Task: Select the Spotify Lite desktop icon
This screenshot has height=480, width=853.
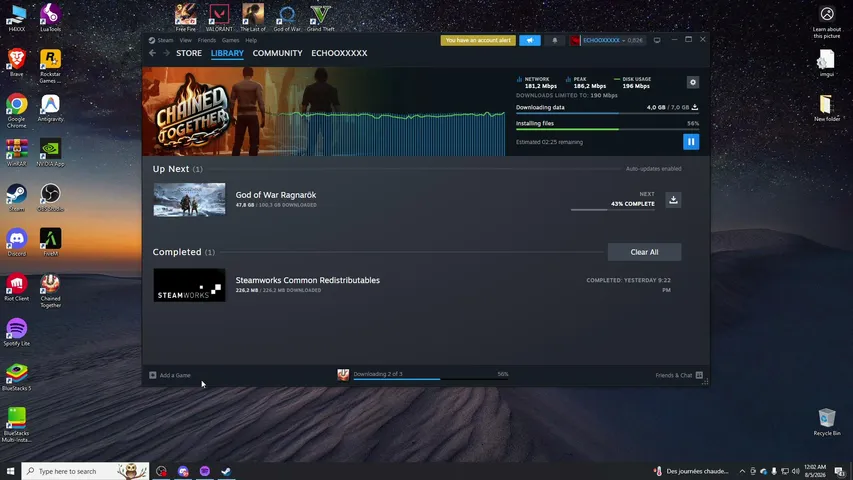Action: pyautogui.click(x=16, y=332)
